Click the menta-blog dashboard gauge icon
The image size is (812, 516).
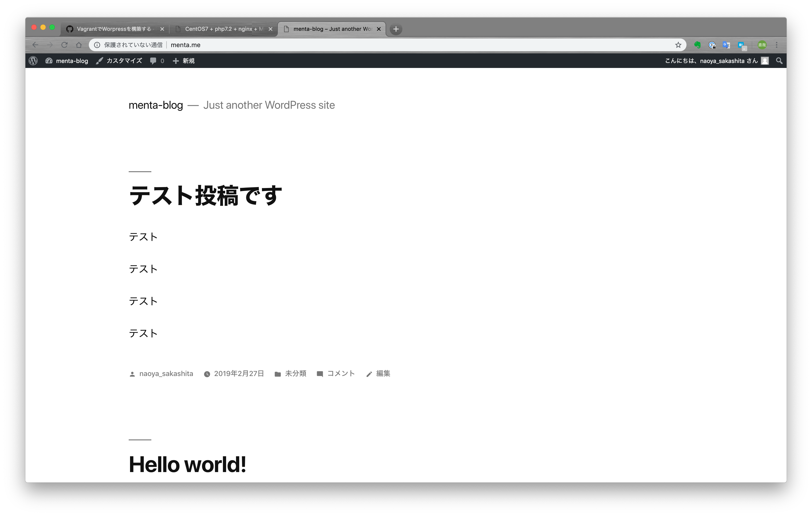[x=49, y=61]
